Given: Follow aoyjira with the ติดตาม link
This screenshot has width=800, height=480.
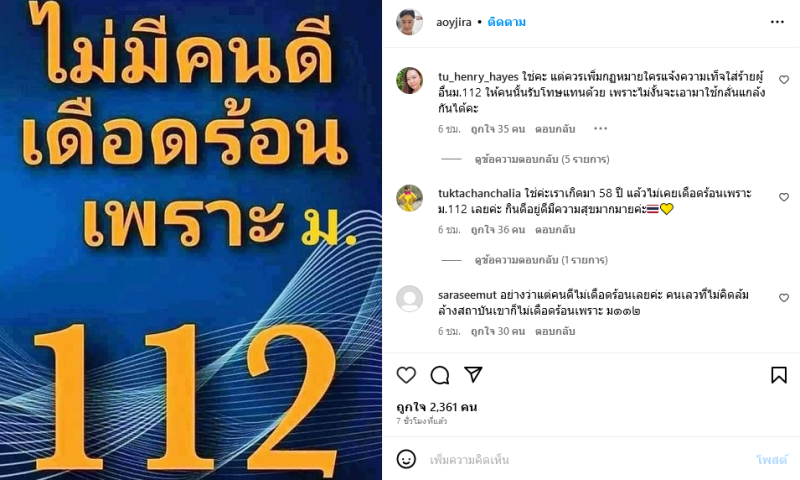Looking at the screenshot, I should coord(507,22).
